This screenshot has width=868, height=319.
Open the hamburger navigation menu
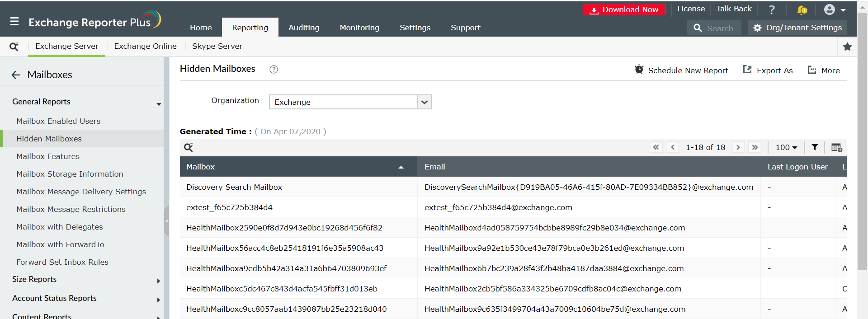14,21
